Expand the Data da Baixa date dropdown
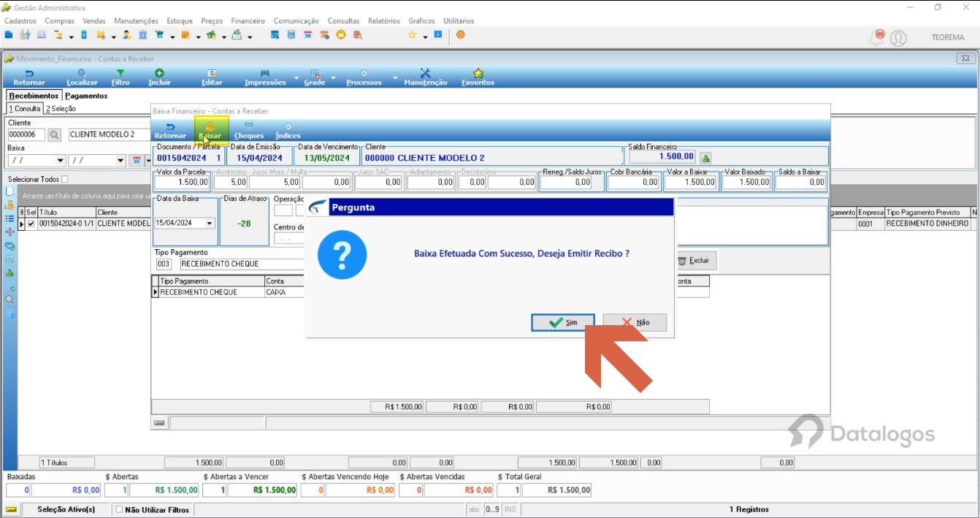 pyautogui.click(x=210, y=224)
